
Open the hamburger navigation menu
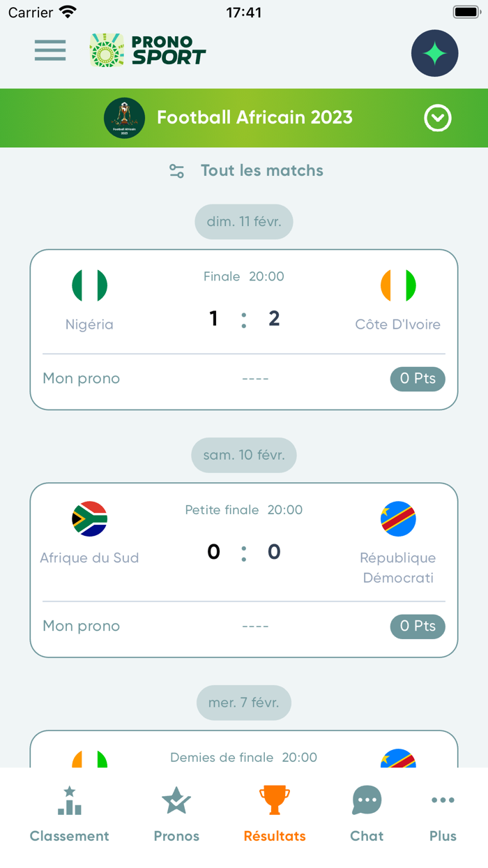coord(49,50)
